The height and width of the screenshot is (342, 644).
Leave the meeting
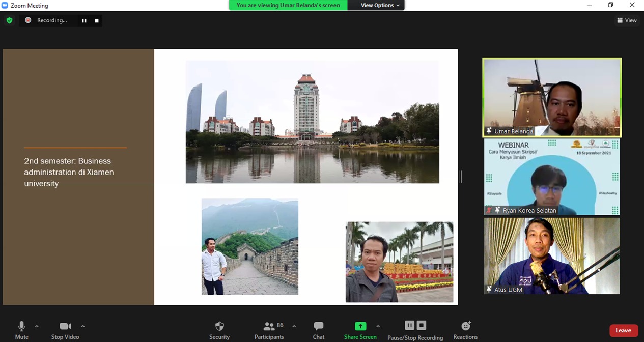tap(623, 330)
